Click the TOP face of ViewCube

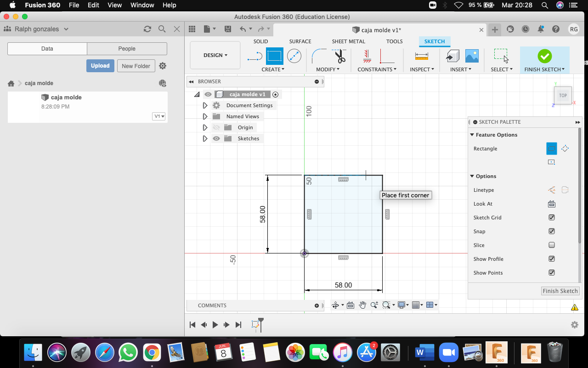point(563,95)
